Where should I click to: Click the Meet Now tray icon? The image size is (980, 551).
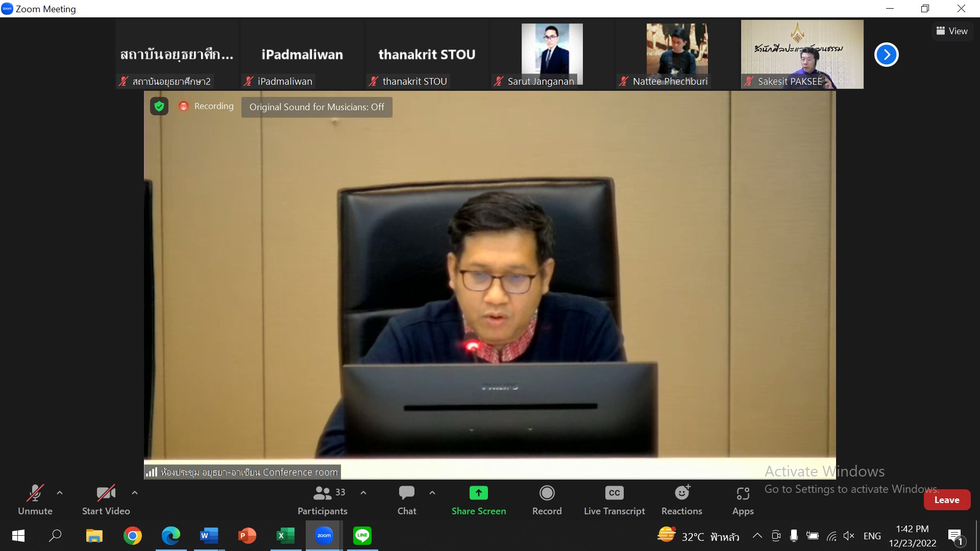[776, 536]
